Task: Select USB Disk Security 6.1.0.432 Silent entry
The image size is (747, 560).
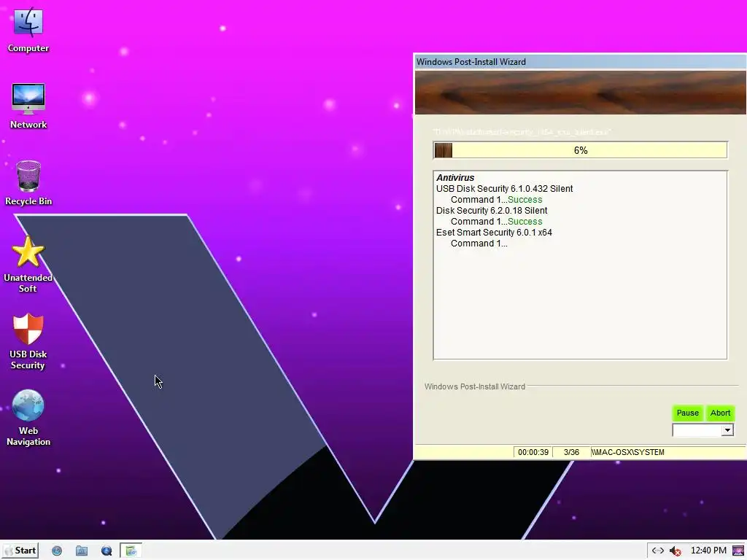Action: coord(505,189)
